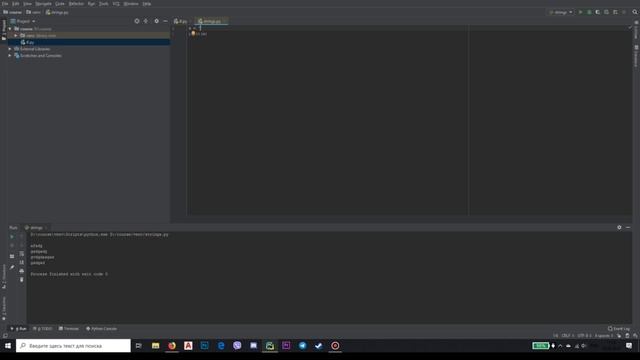This screenshot has height=360, width=640.
Task: Click the python.exe command line in console
Action: point(99,235)
